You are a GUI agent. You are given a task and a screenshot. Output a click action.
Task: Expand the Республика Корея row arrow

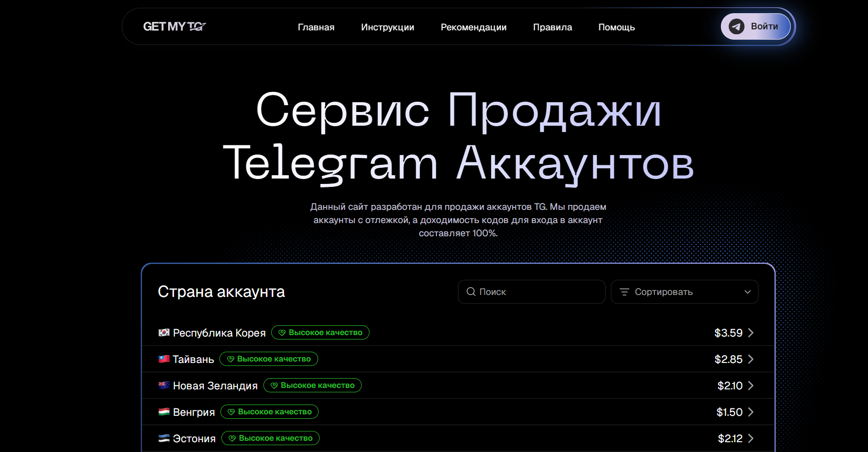pyautogui.click(x=751, y=333)
